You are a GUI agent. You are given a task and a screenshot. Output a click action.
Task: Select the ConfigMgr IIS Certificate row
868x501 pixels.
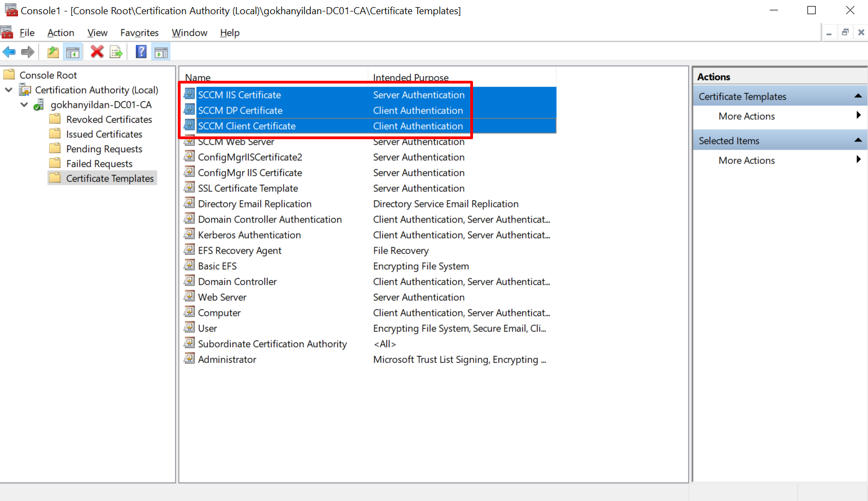click(x=369, y=172)
